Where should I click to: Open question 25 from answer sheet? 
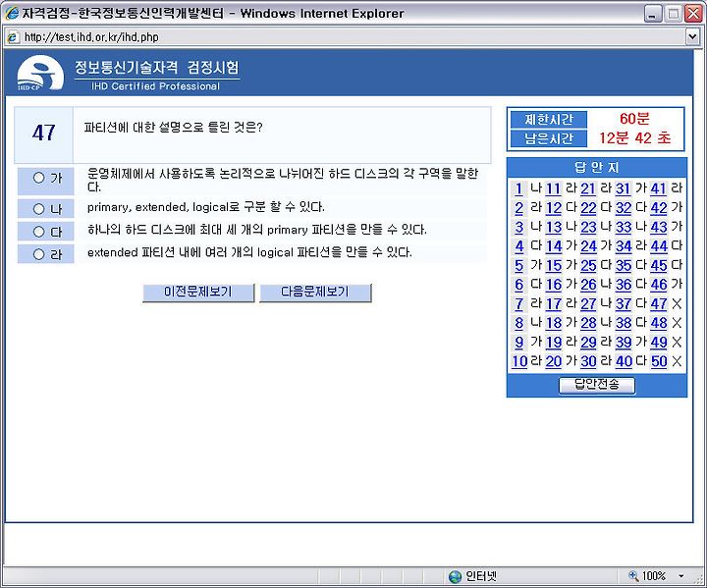pos(588,265)
